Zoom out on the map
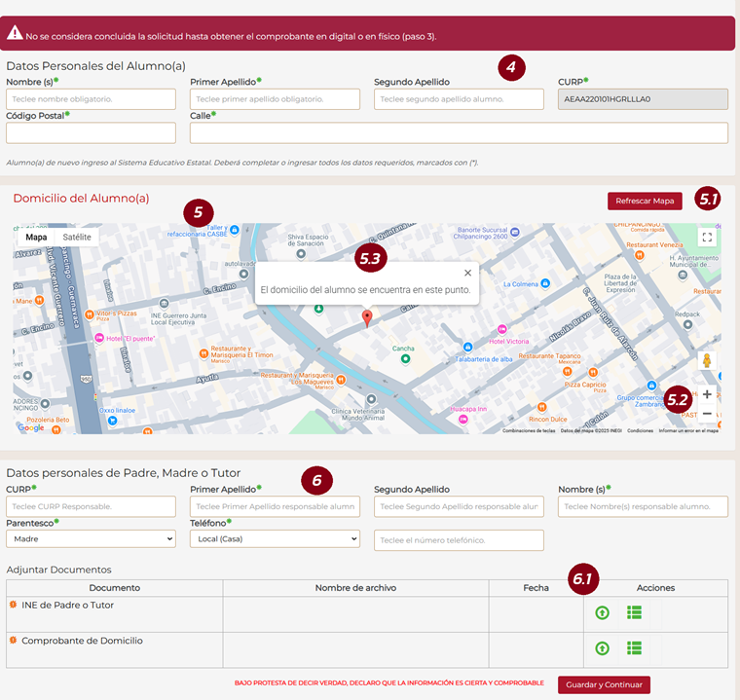 point(707,414)
